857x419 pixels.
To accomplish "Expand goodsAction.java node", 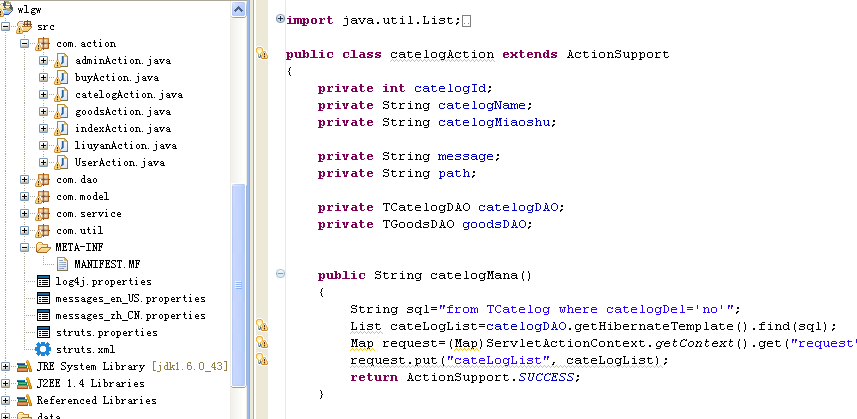I will 44,111.
